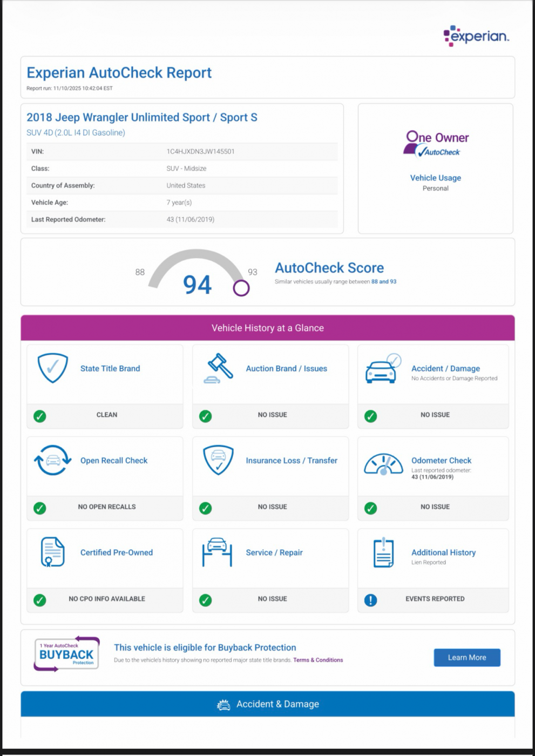Click the Buyback Protection badge
Screen dimensions: 535x756
(66, 654)
